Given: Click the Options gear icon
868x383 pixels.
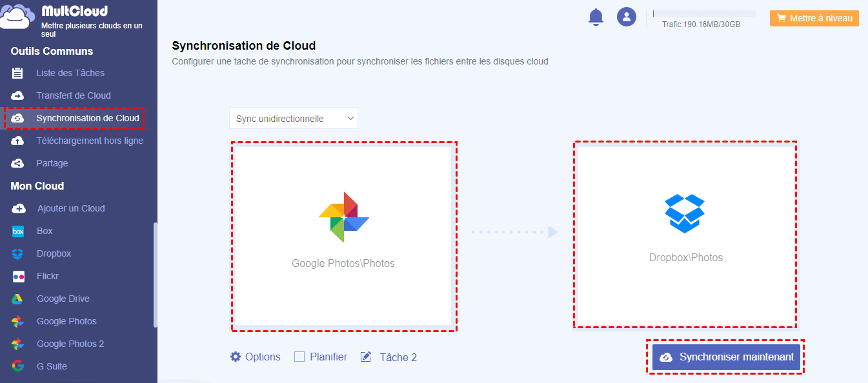Looking at the screenshot, I should pos(236,357).
